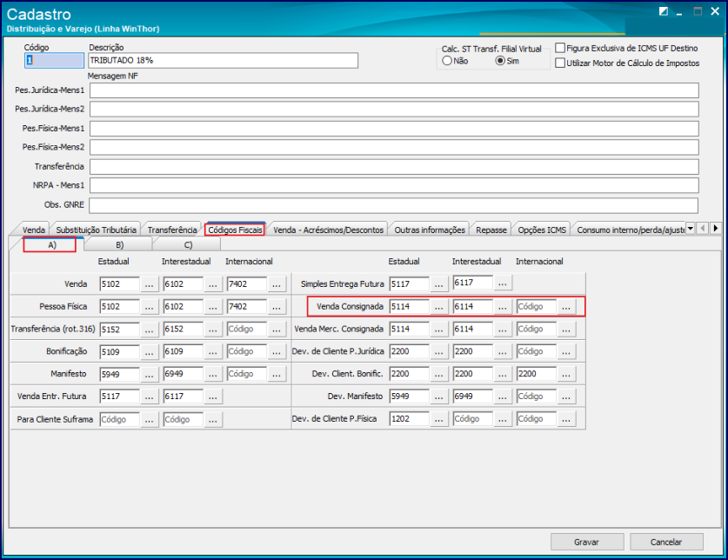Open lookup for Dev. Client. Bonific. Internacional

click(566, 374)
